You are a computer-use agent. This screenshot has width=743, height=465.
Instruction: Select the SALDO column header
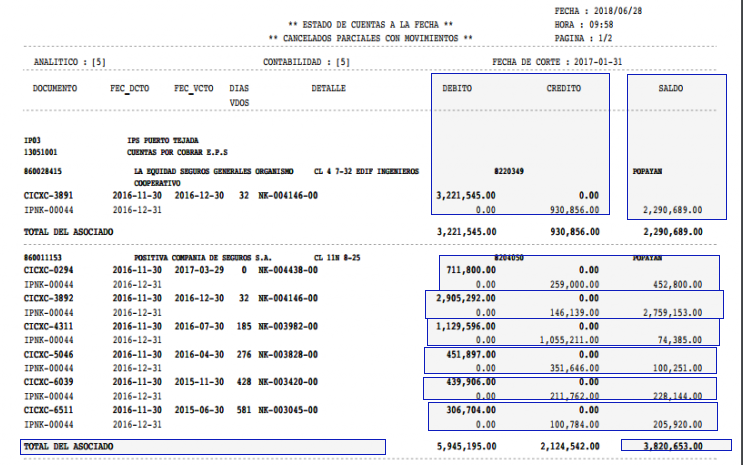pyautogui.click(x=671, y=88)
